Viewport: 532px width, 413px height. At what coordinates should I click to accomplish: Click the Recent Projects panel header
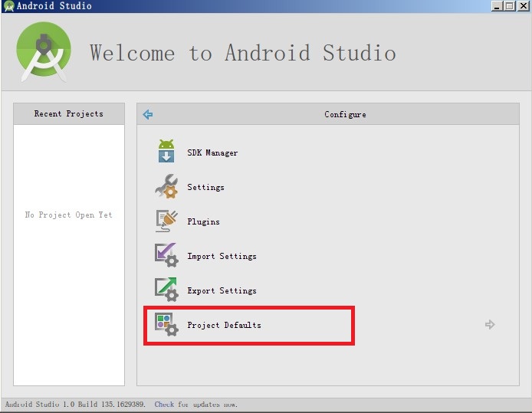pyautogui.click(x=69, y=113)
